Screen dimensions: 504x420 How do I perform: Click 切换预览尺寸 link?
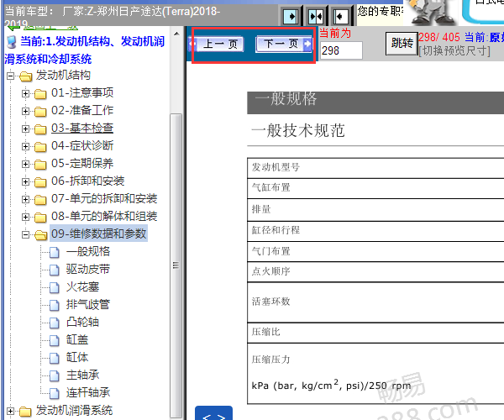coord(454,50)
